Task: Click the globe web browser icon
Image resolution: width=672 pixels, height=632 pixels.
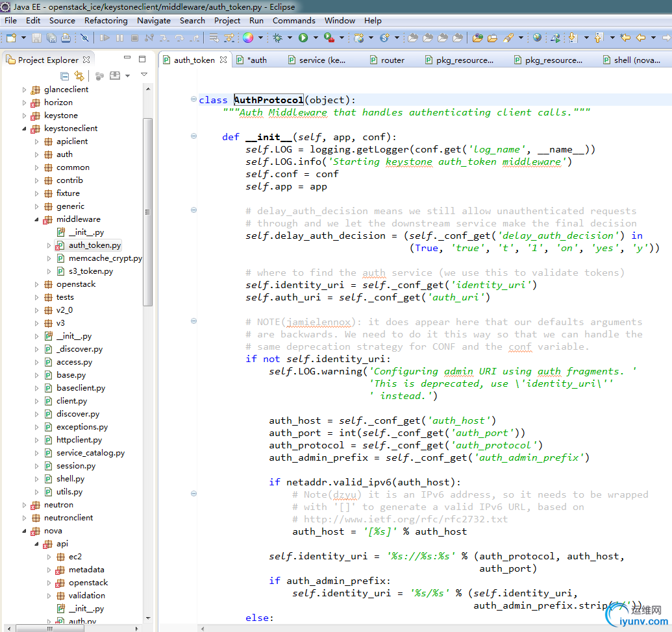Action: [537, 38]
